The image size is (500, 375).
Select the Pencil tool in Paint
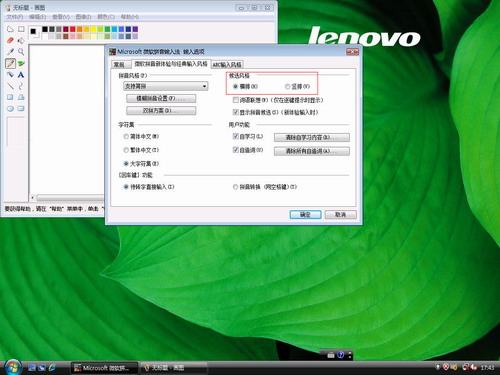coord(10,63)
